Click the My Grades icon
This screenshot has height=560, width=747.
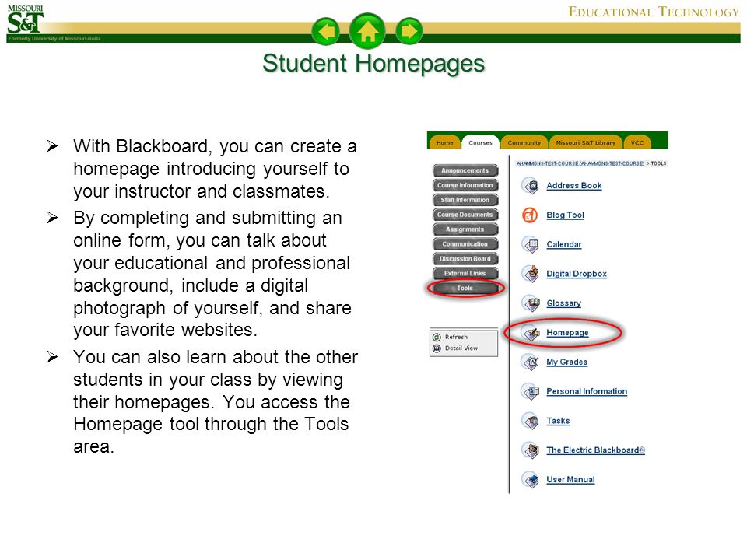point(530,362)
